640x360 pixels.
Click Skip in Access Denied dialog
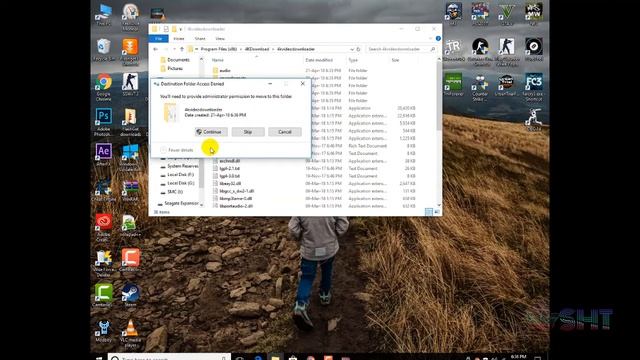(248, 132)
